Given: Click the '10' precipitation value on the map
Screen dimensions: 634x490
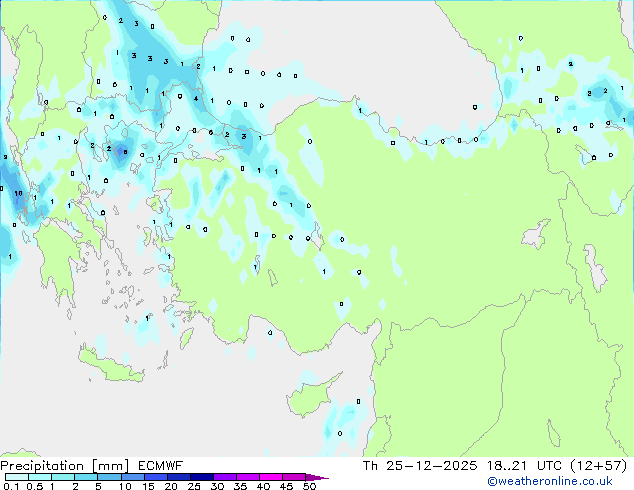Looking at the screenshot, I should tap(18, 194).
